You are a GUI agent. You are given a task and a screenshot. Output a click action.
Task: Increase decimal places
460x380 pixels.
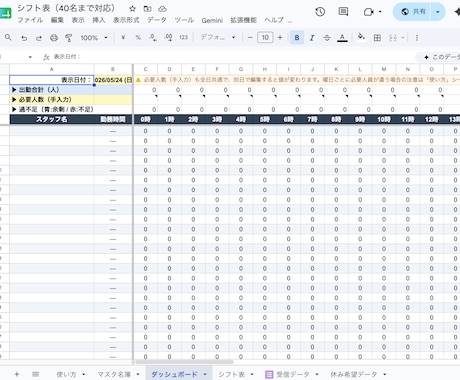168,38
